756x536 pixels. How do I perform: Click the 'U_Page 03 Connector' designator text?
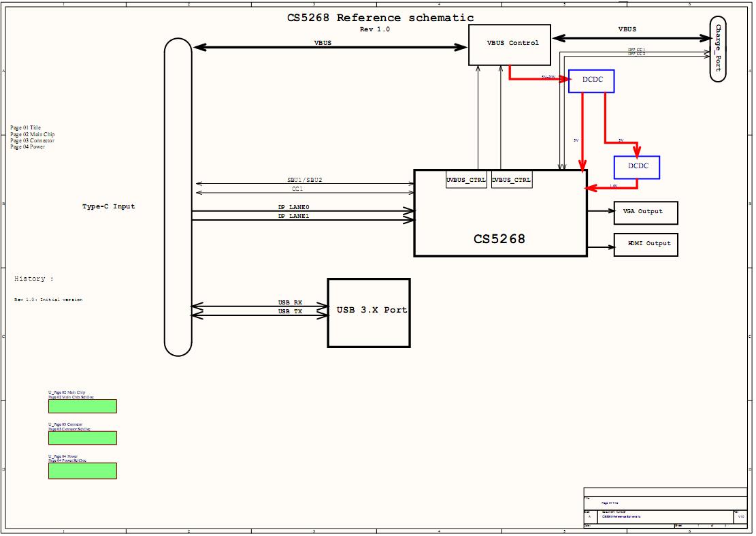(x=65, y=424)
